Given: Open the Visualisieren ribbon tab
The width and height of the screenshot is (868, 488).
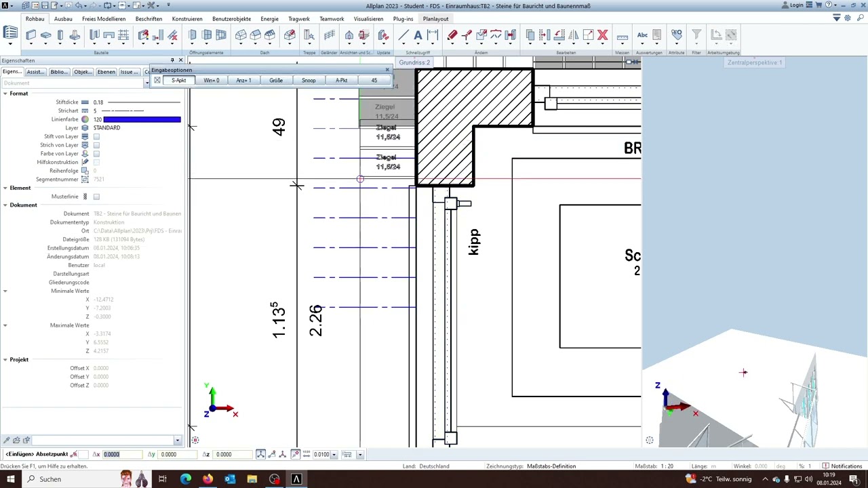Looking at the screenshot, I should (x=368, y=19).
